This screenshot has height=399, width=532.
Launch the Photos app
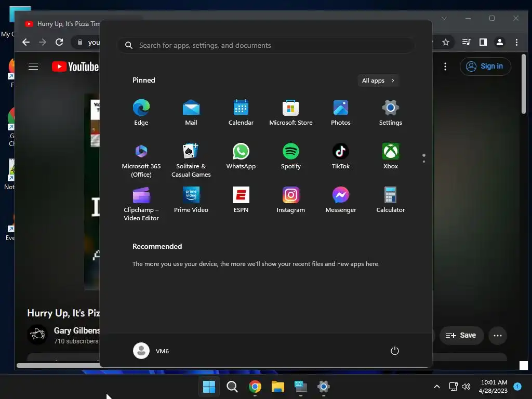pos(341,113)
